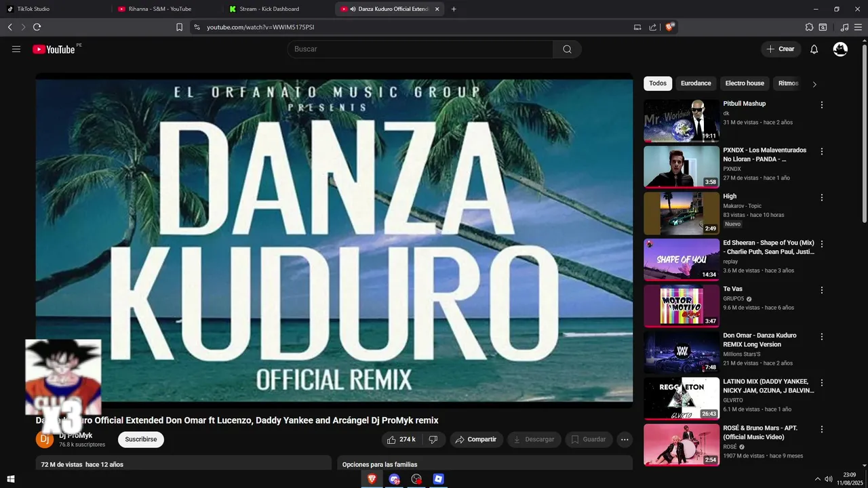Select the Ritmos filter chip
Screen dimensions: 868x488
[789, 83]
